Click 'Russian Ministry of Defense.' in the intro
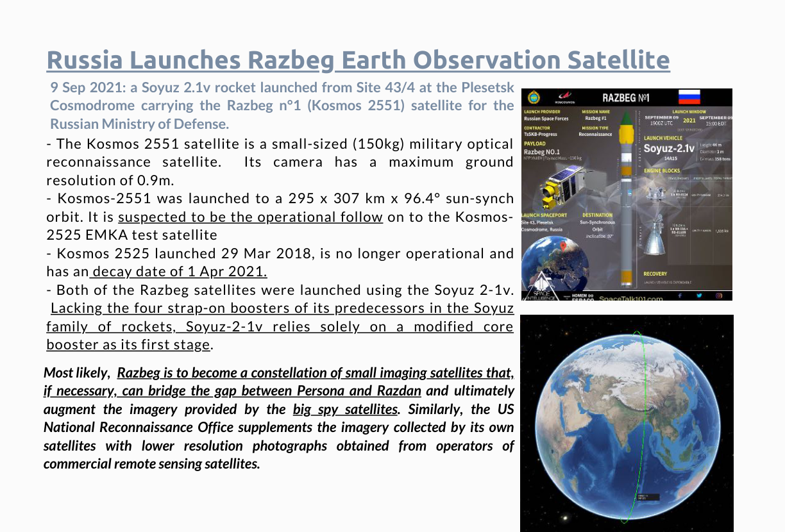785x532 pixels. click(139, 124)
